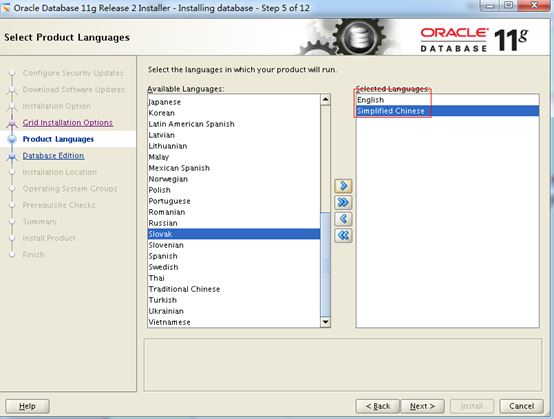Click the available languages scroll up arrow
The width and height of the screenshot is (554, 419).
[325, 100]
